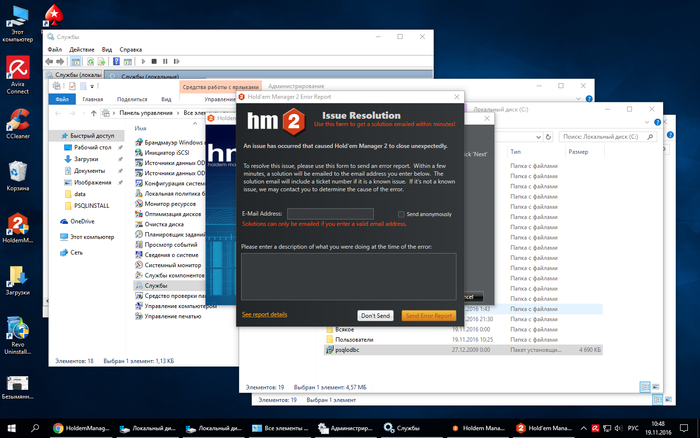This screenshot has width=700, height=438.
Task: Click the Размер column header
Action: click(578, 152)
